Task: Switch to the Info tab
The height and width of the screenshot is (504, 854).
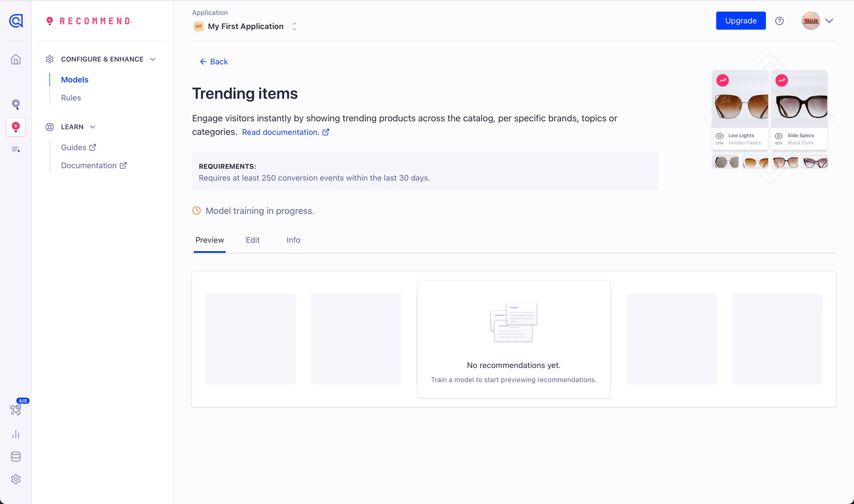Action: (x=293, y=240)
